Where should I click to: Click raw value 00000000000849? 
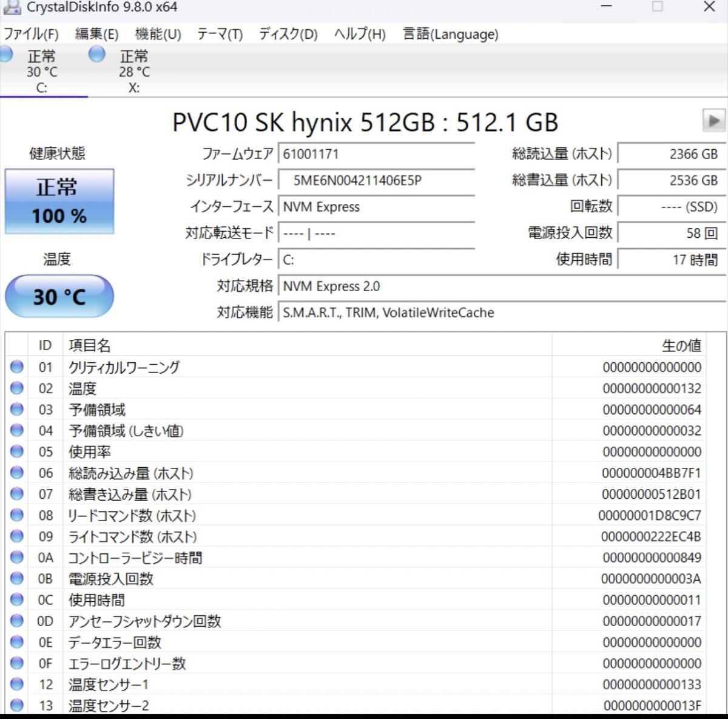click(652, 558)
